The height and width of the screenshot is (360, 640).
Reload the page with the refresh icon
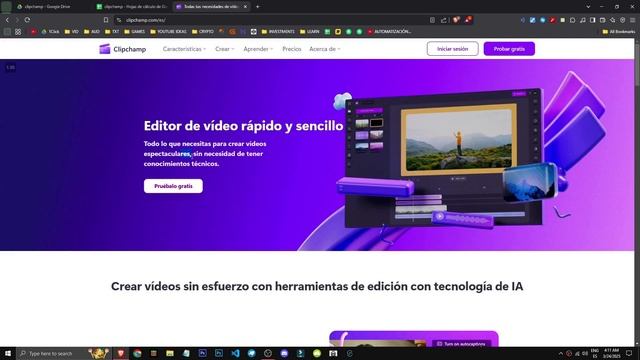coord(27,20)
